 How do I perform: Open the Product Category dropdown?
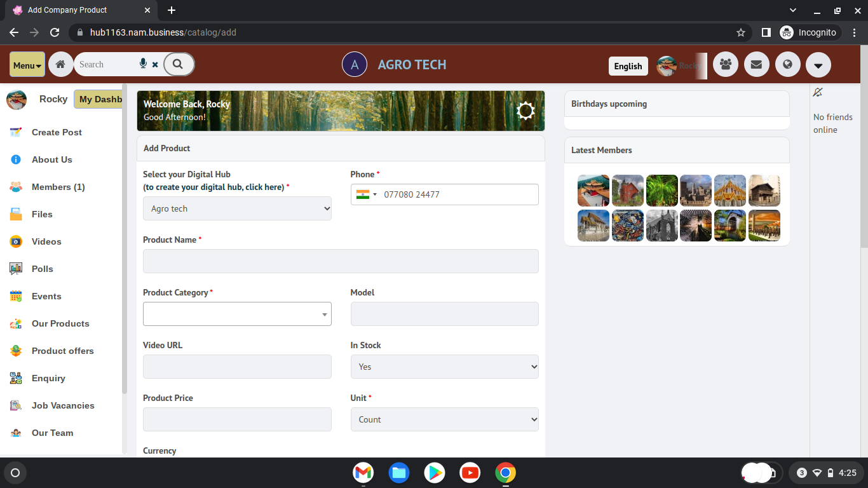click(237, 314)
